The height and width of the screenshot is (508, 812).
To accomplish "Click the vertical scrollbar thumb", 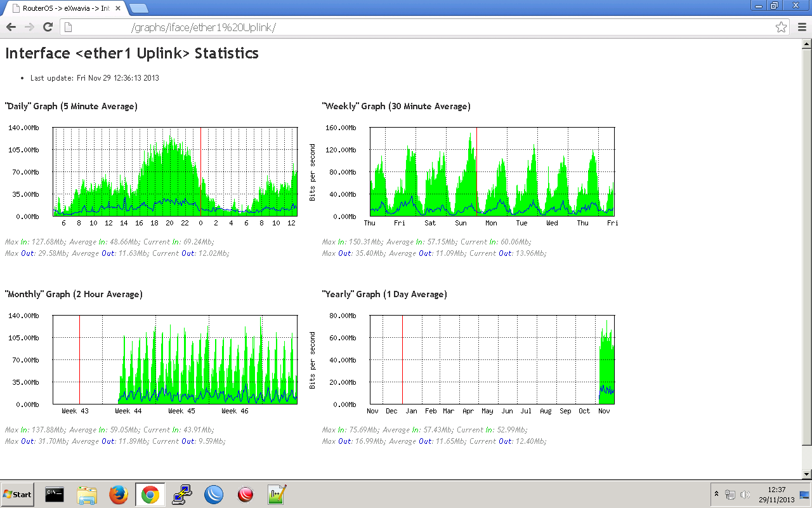I will [x=807, y=247].
